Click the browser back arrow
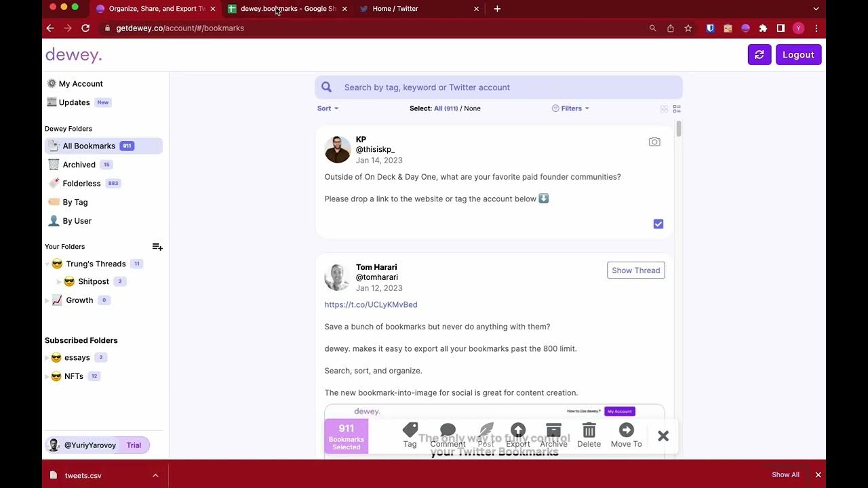The width and height of the screenshot is (868, 488). pos(50,28)
